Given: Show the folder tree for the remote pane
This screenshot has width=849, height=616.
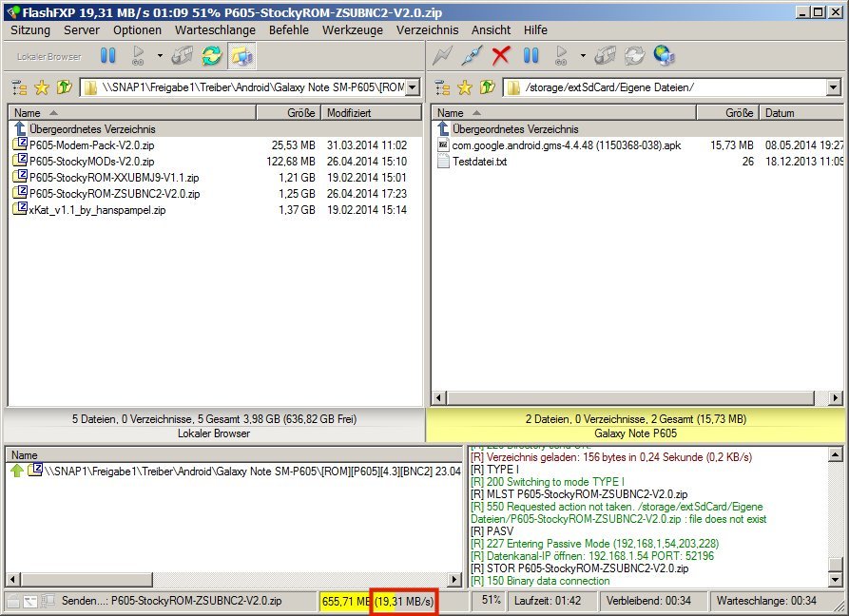Looking at the screenshot, I should [443, 87].
